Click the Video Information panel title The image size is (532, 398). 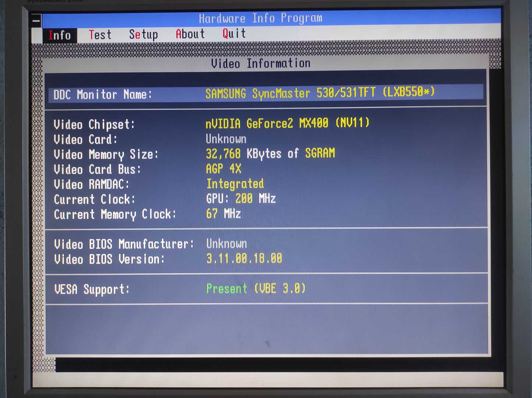(261, 63)
